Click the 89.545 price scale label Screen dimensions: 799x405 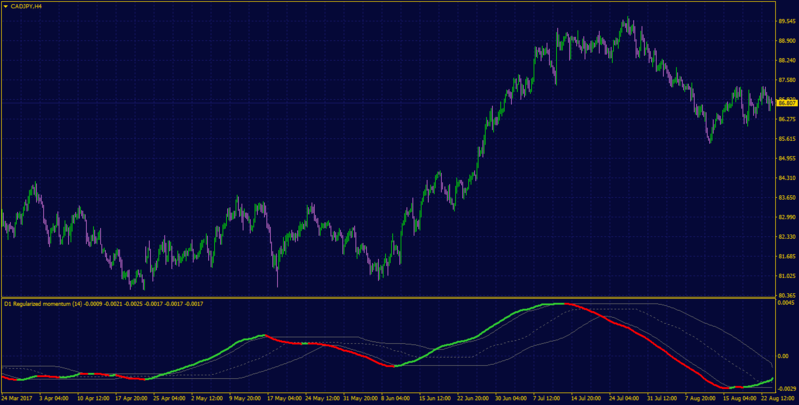click(787, 21)
